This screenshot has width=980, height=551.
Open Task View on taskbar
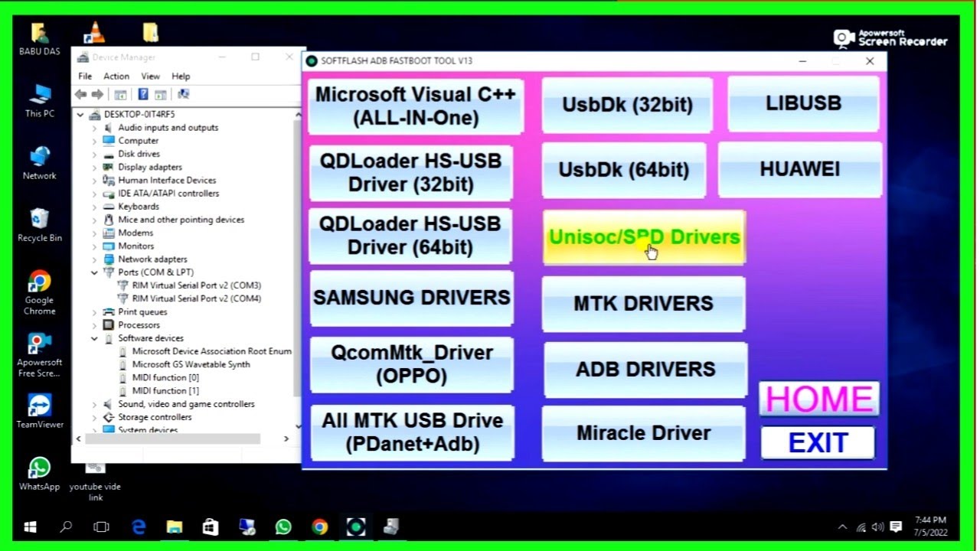pyautogui.click(x=101, y=527)
